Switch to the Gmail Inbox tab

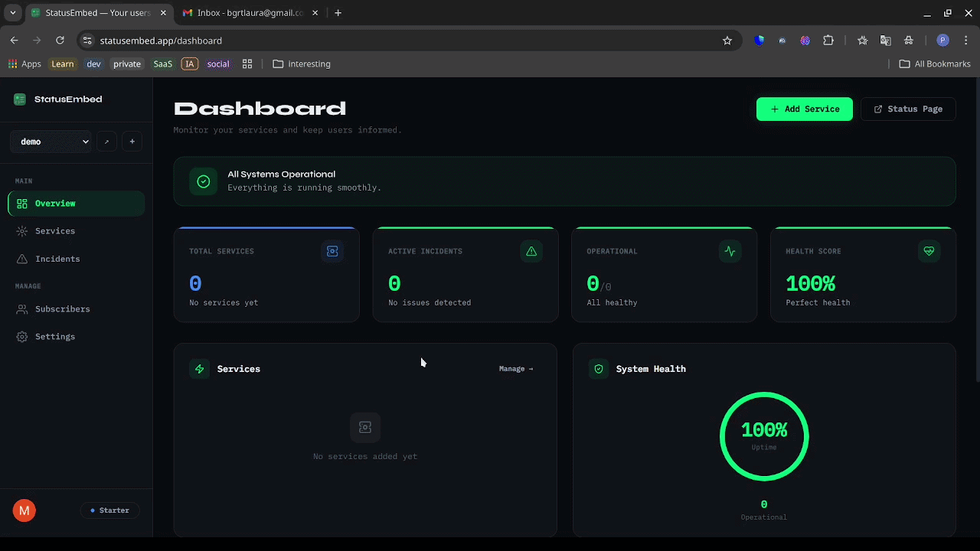(x=245, y=12)
